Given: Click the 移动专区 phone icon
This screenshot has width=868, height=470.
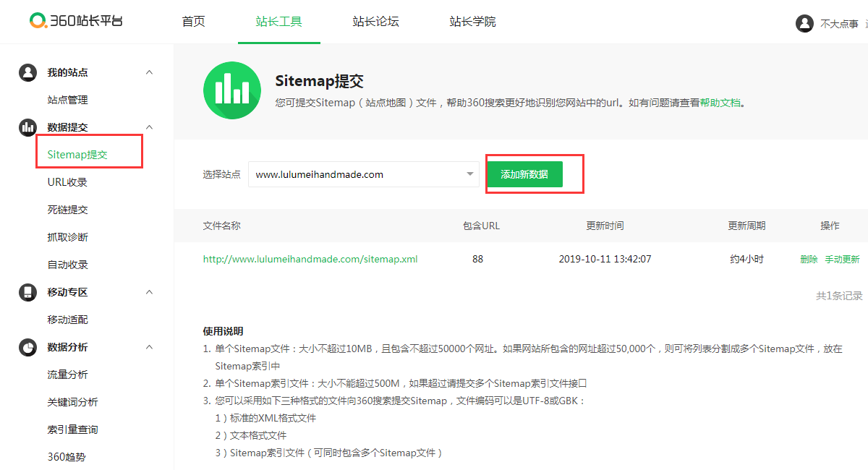Looking at the screenshot, I should pos(27,292).
